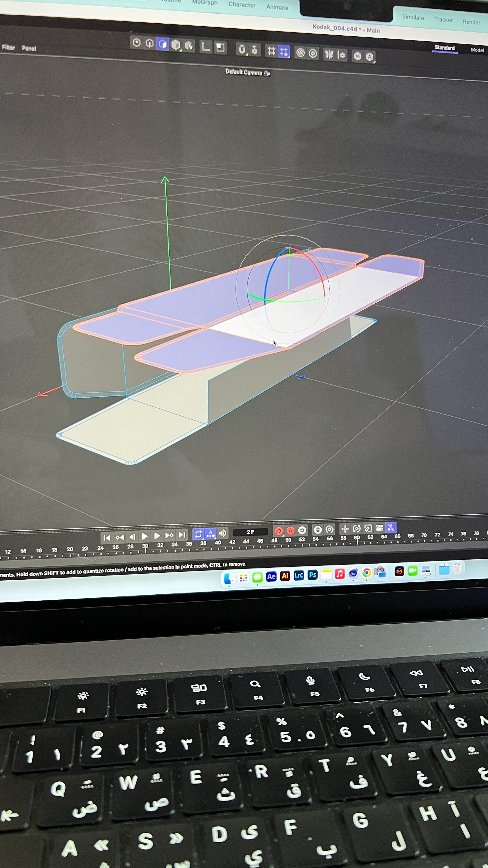Launch Photoshop from the Dock

313,575
